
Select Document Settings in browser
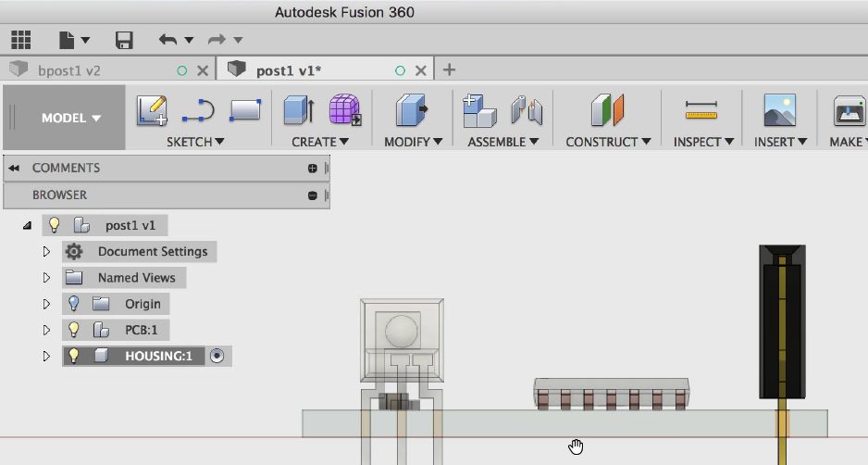(153, 252)
